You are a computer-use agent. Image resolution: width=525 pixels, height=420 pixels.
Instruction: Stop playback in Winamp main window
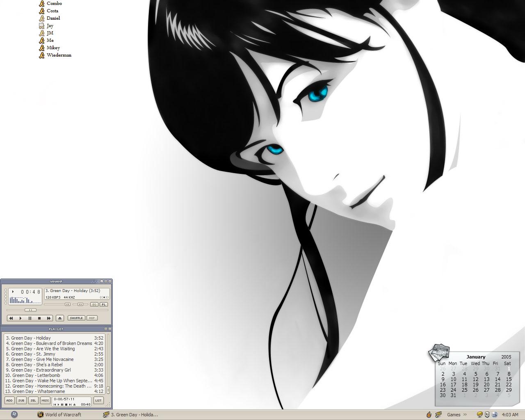tap(39, 318)
